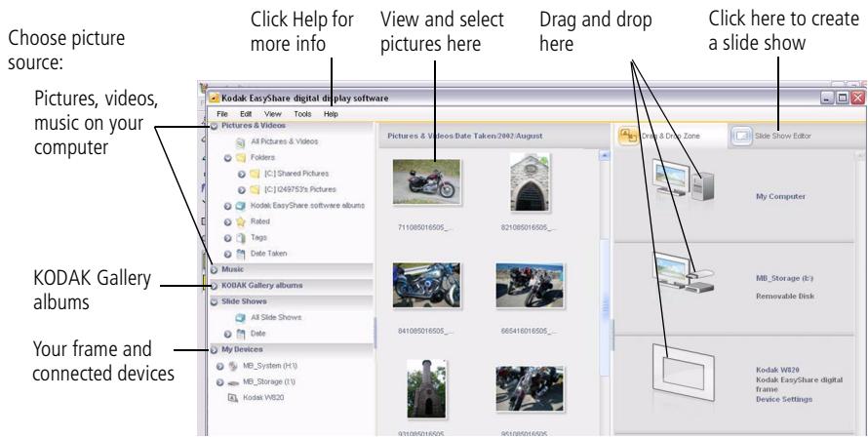
Task: Click the Rated star icon
Action: click(x=240, y=221)
